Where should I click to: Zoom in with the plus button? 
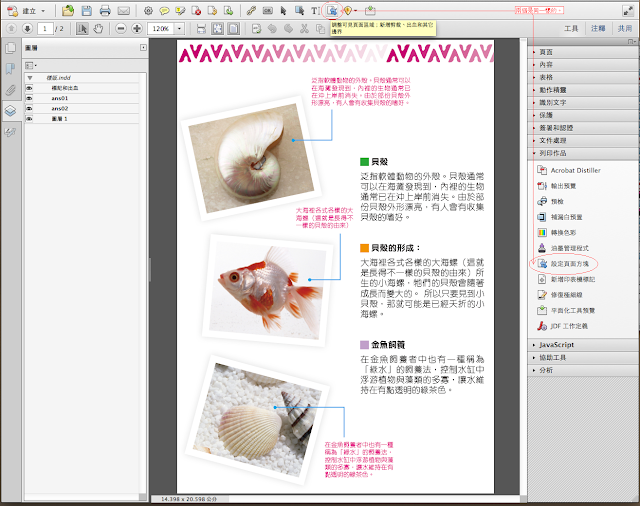pyautogui.click(x=137, y=29)
